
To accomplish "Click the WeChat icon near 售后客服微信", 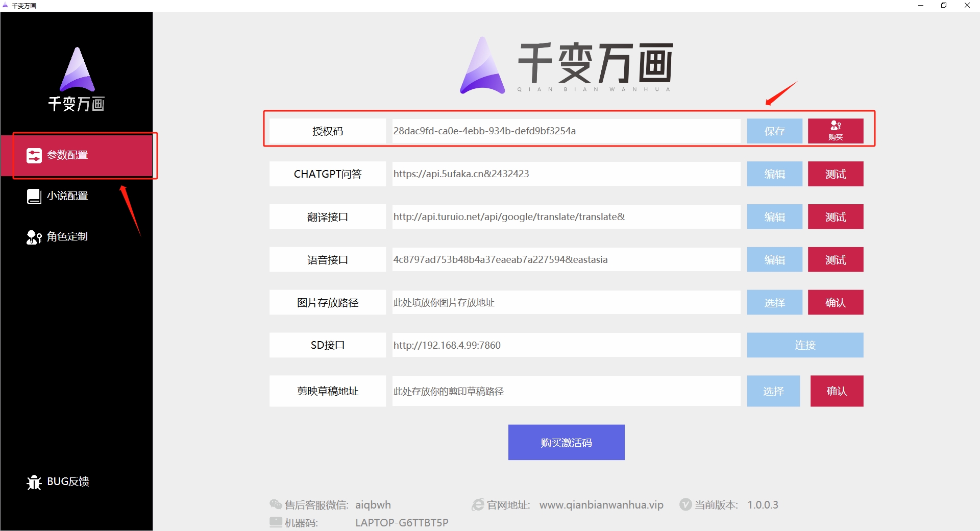I will (x=276, y=504).
